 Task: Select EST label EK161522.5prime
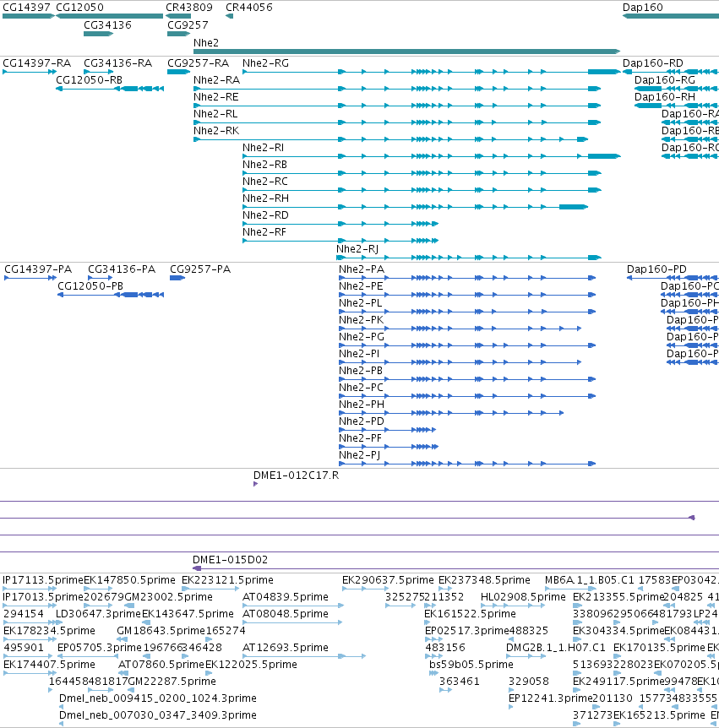[470, 614]
